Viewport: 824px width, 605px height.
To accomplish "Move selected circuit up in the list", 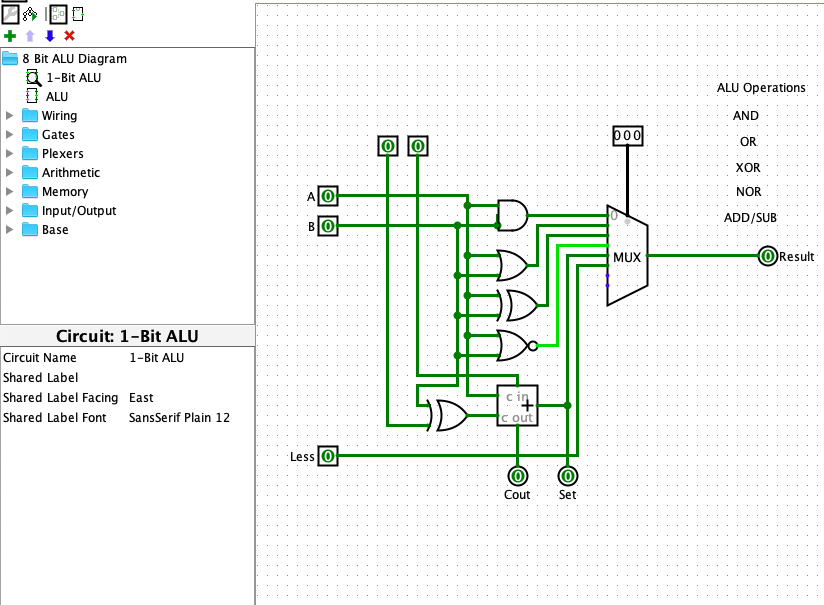I will tap(30, 36).
